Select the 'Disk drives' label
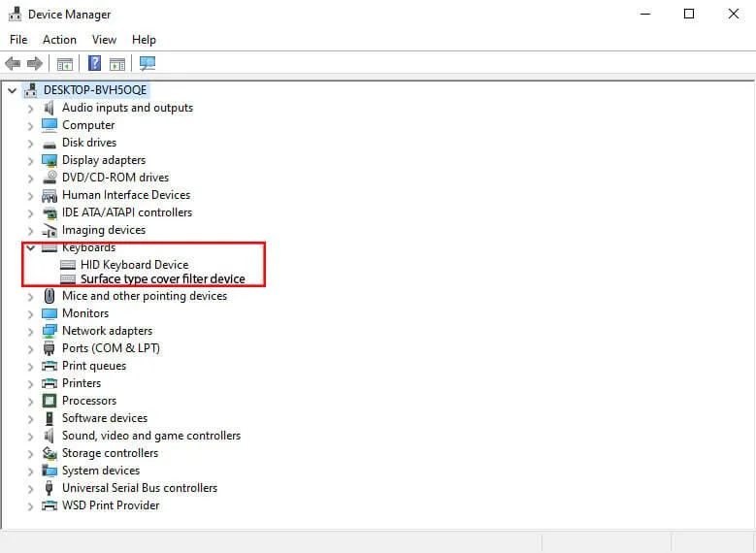This screenshot has height=553, width=756. [89, 143]
